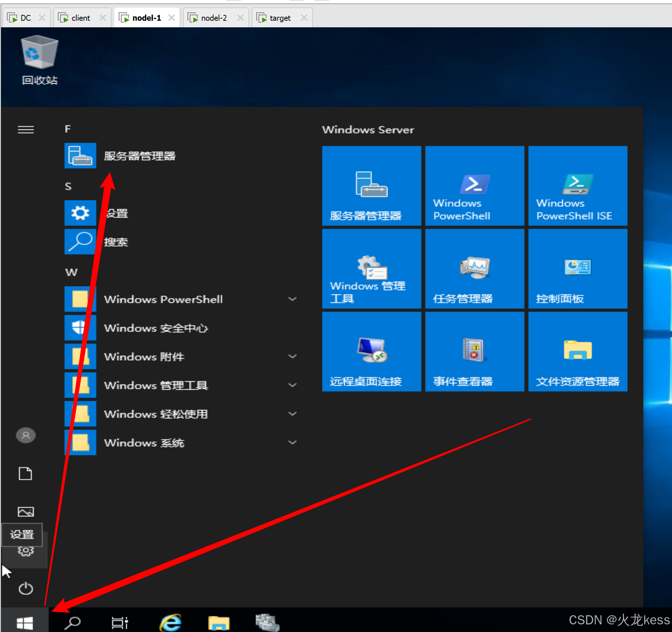The height and width of the screenshot is (632, 672).
Task: Click the Windows 附件 folder icon
Action: (x=80, y=356)
